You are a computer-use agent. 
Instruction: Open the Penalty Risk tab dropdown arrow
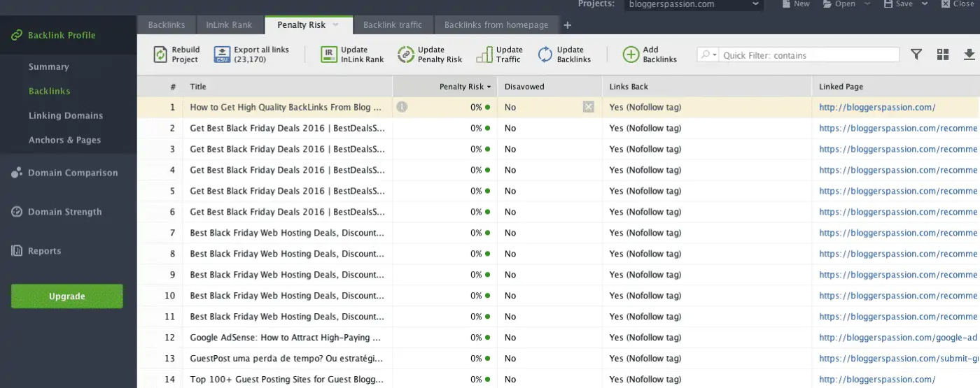click(x=335, y=25)
